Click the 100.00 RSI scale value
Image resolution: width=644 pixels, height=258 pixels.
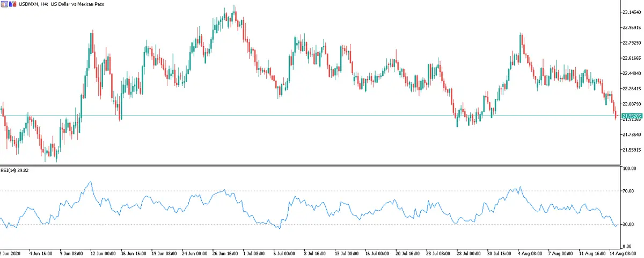[630, 168]
